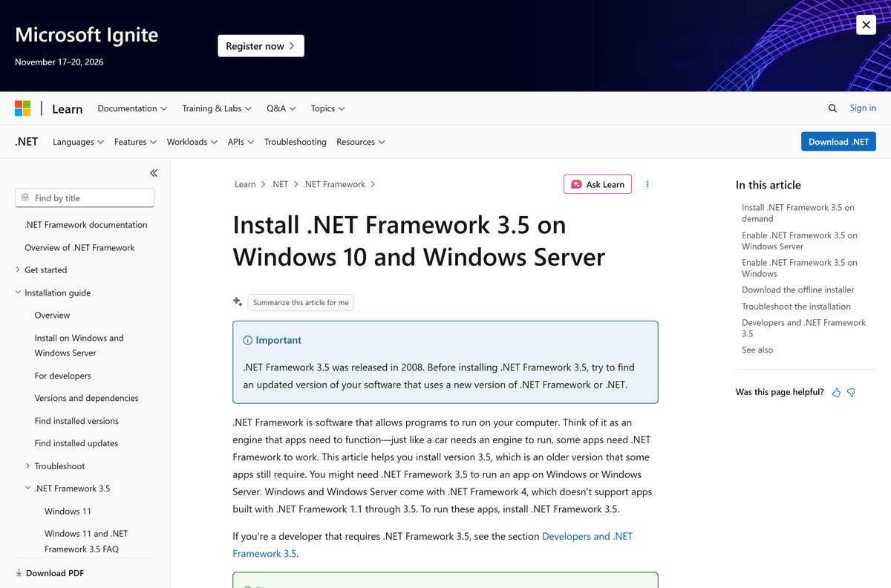Screen dimensions: 891x588
Task: Click the sparkle AI summarize icon
Action: click(238, 301)
